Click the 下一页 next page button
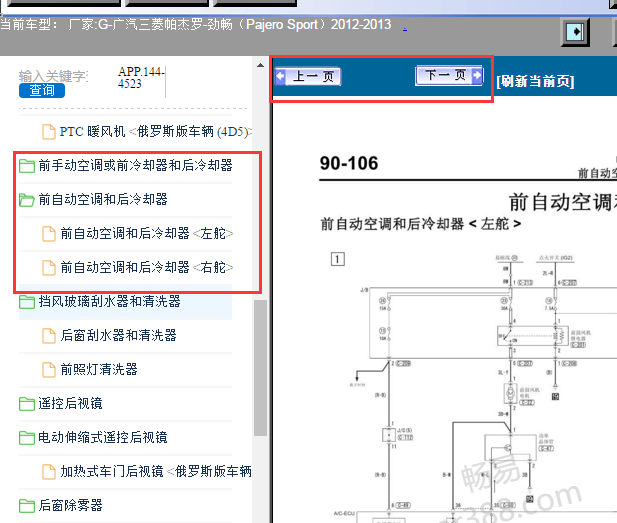The width and height of the screenshot is (617, 523). (449, 75)
